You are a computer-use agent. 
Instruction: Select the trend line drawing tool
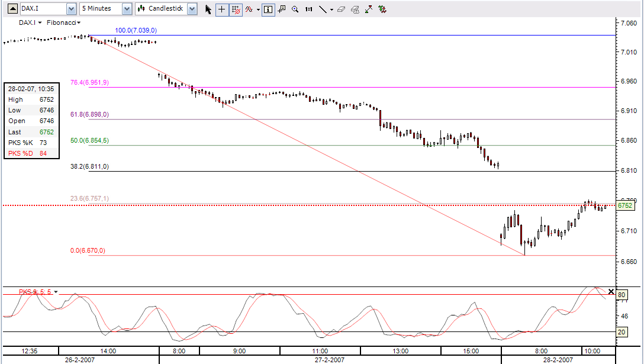click(323, 9)
